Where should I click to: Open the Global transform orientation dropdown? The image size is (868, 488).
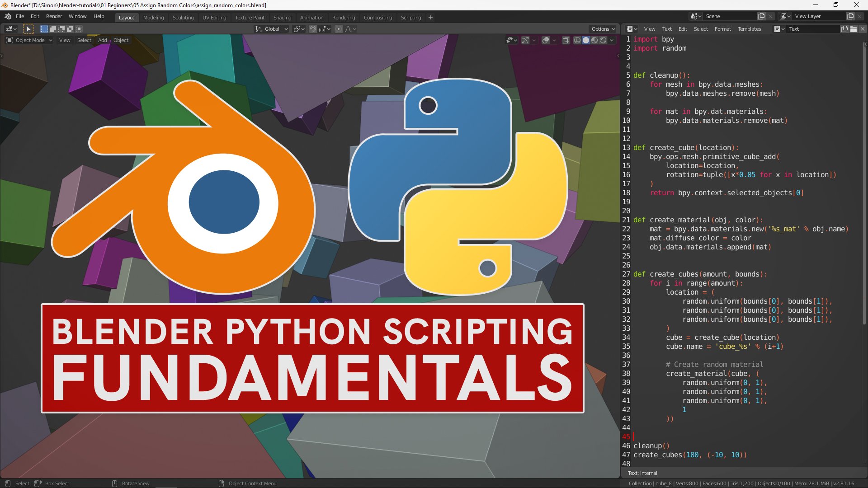pyautogui.click(x=272, y=28)
